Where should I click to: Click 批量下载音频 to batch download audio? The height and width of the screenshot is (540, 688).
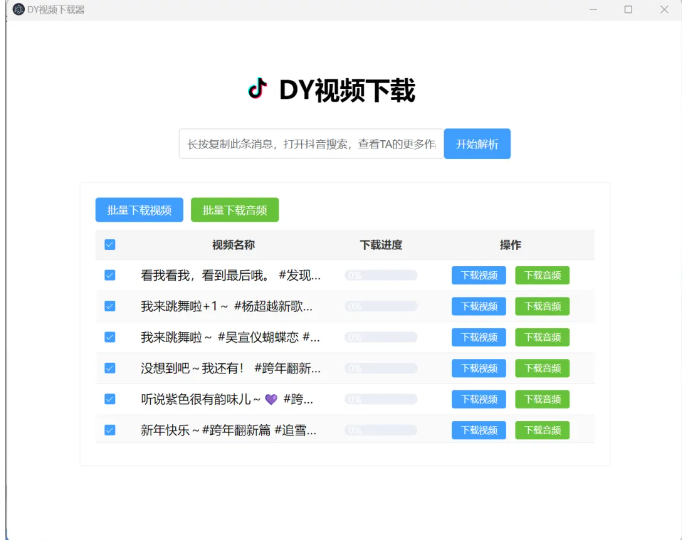tap(234, 210)
